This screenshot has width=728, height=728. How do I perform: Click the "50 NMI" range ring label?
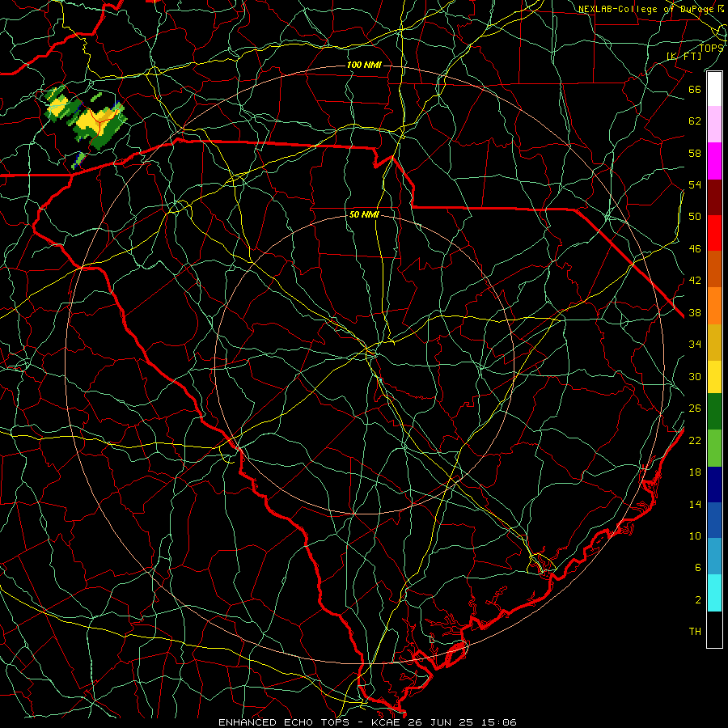click(x=364, y=214)
